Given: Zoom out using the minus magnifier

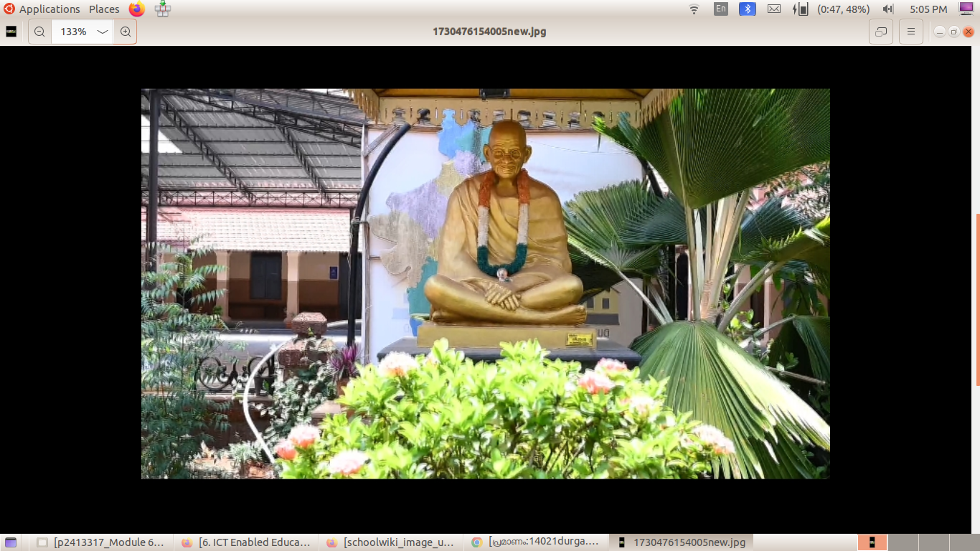Looking at the screenshot, I should click(39, 32).
